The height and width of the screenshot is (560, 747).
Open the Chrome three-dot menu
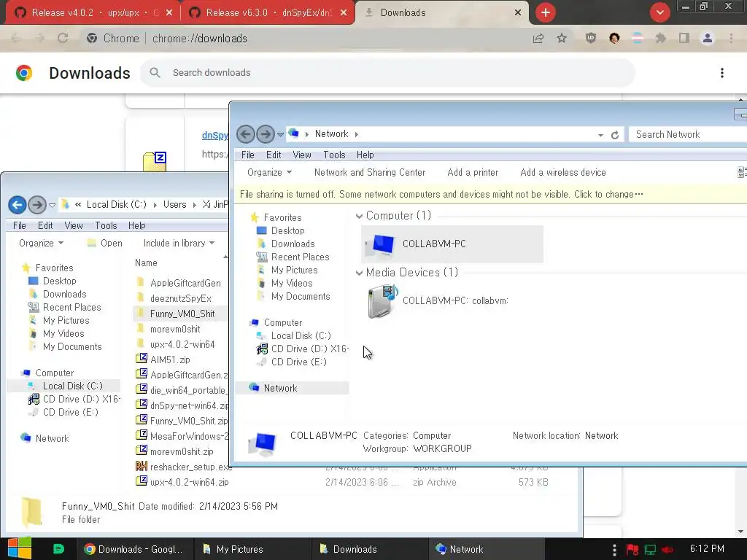tap(731, 39)
